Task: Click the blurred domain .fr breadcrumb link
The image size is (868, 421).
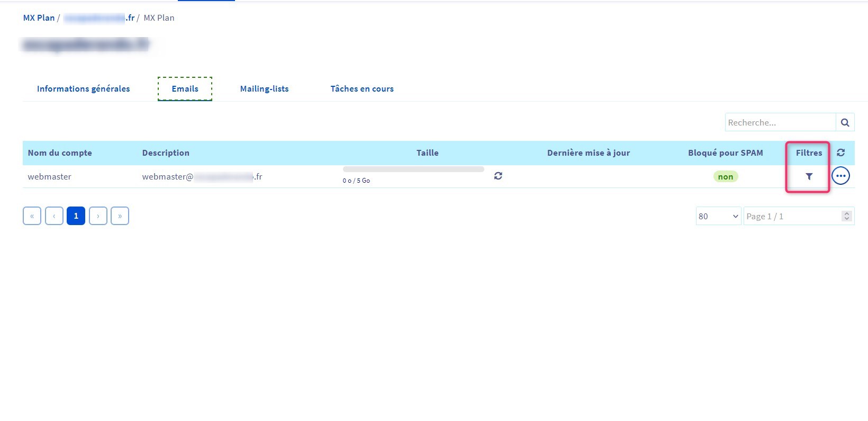Action: (x=99, y=18)
